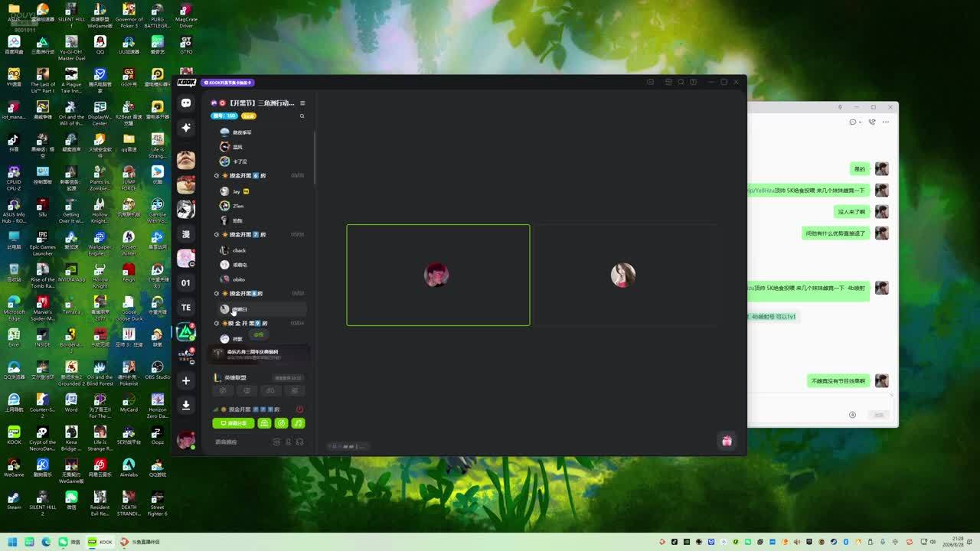
Task: Select the '01' server in KOOK sidebar
Action: (186, 283)
